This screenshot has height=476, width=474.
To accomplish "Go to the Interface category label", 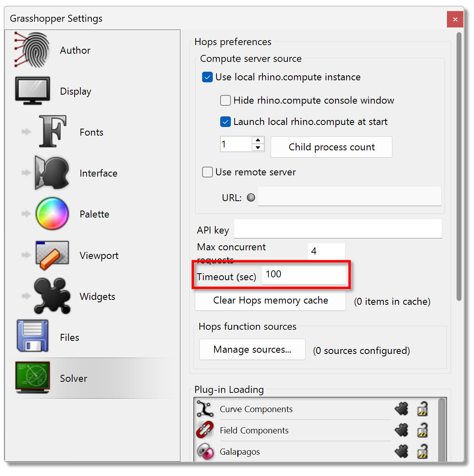I will 98,173.
